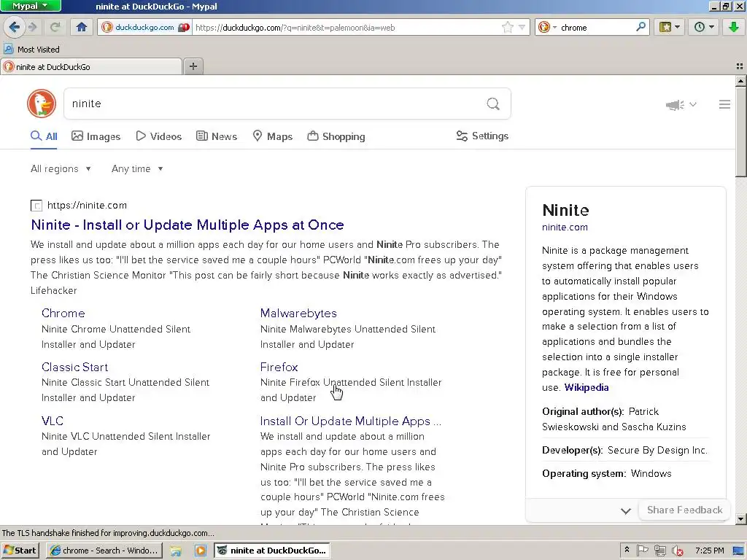Go back using the browser back arrow
747x560 pixels.
click(15, 27)
